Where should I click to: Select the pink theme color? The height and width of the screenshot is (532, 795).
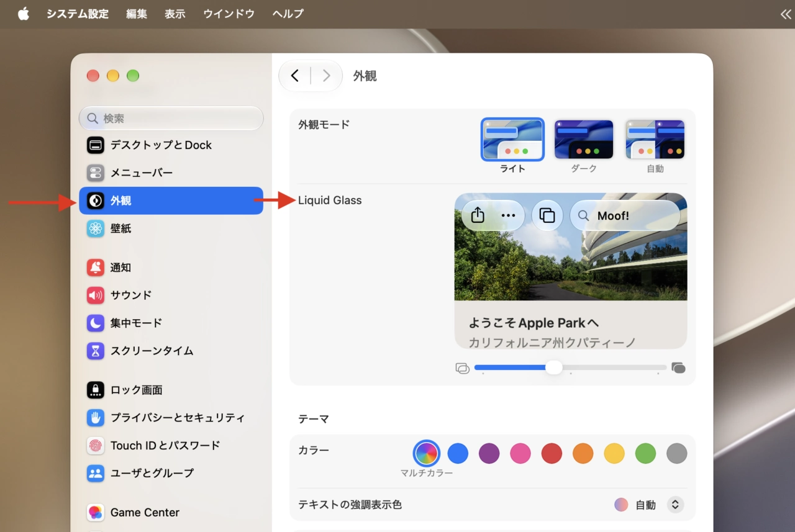coord(520,453)
